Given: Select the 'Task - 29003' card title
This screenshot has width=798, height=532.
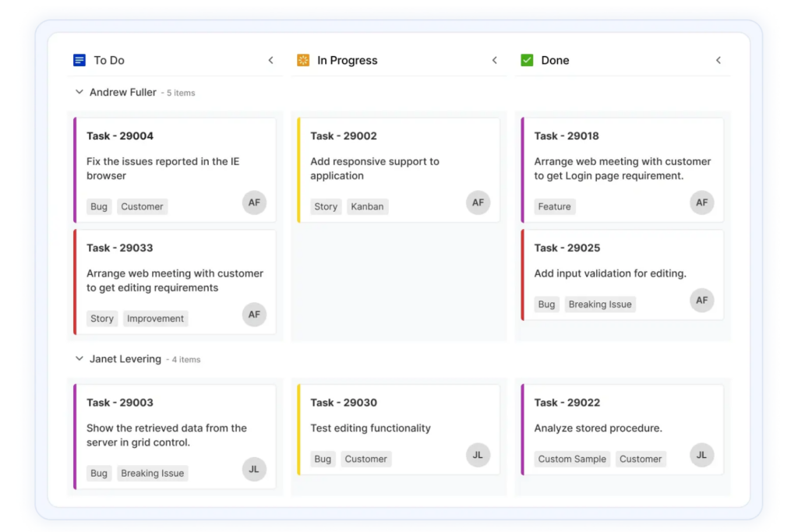Looking at the screenshot, I should pyautogui.click(x=119, y=402).
